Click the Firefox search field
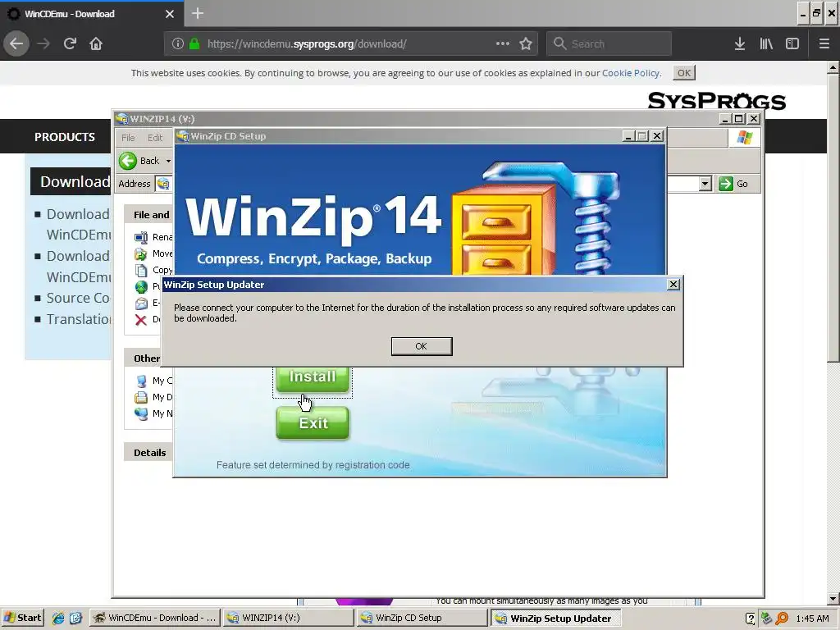This screenshot has height=630, width=840. tap(609, 44)
